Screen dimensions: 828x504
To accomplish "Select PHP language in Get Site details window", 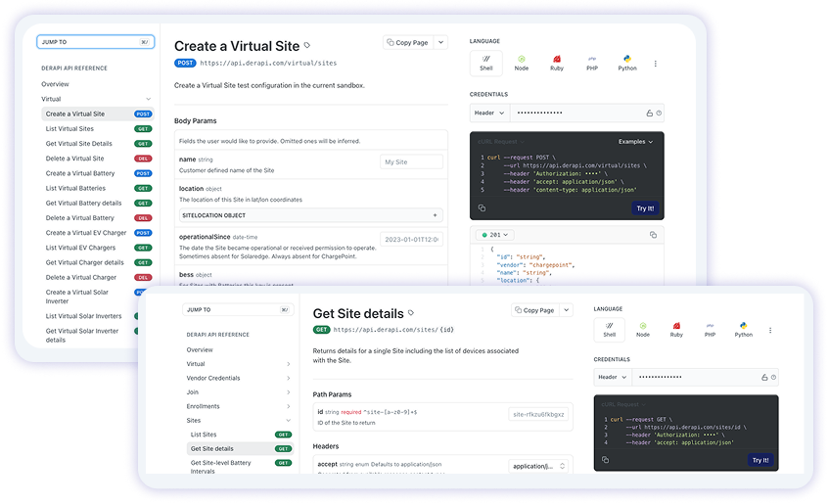I will [x=710, y=330].
